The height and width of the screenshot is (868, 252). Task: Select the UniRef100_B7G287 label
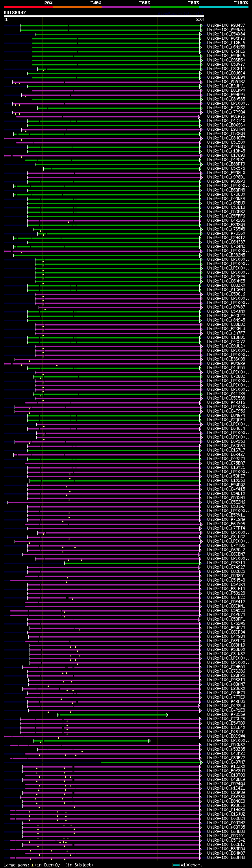[226, 108]
